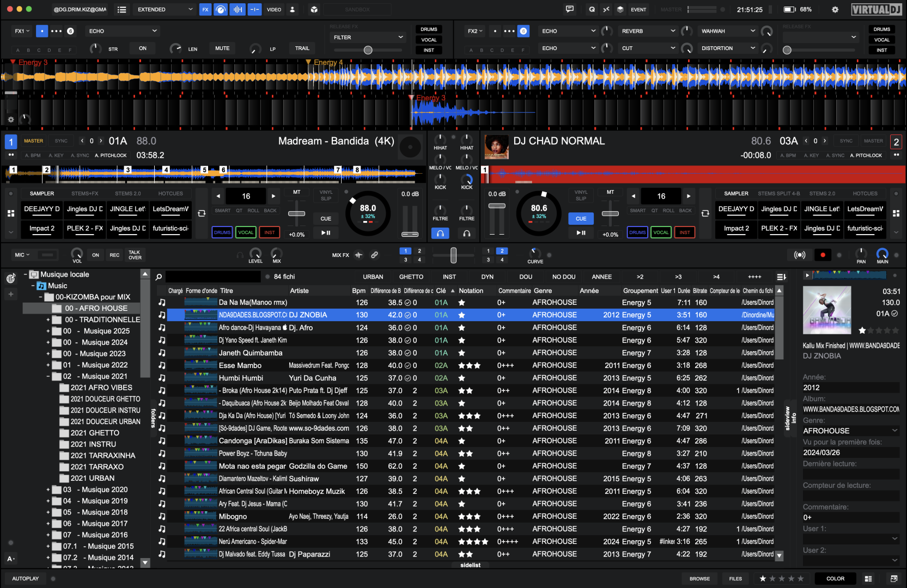This screenshot has width=907, height=588.
Task: Switch deck 2 pads to STEMS SPLIT 4-B tab
Action: [x=778, y=194]
